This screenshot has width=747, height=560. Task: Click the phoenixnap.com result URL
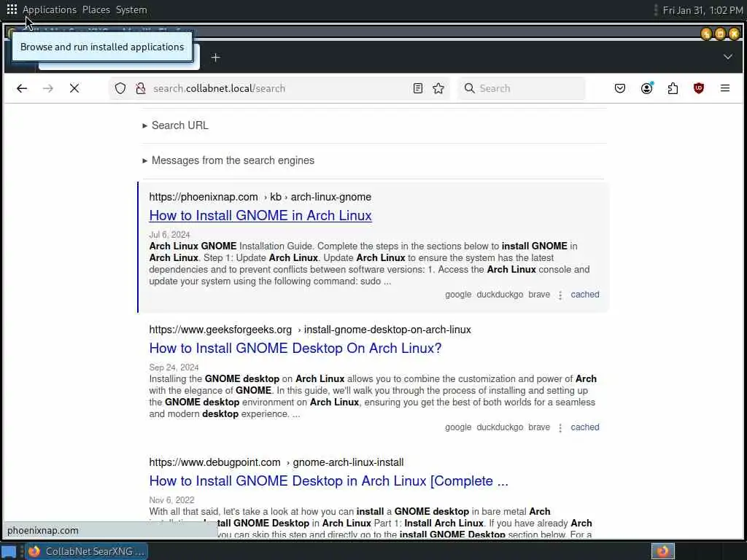point(260,197)
